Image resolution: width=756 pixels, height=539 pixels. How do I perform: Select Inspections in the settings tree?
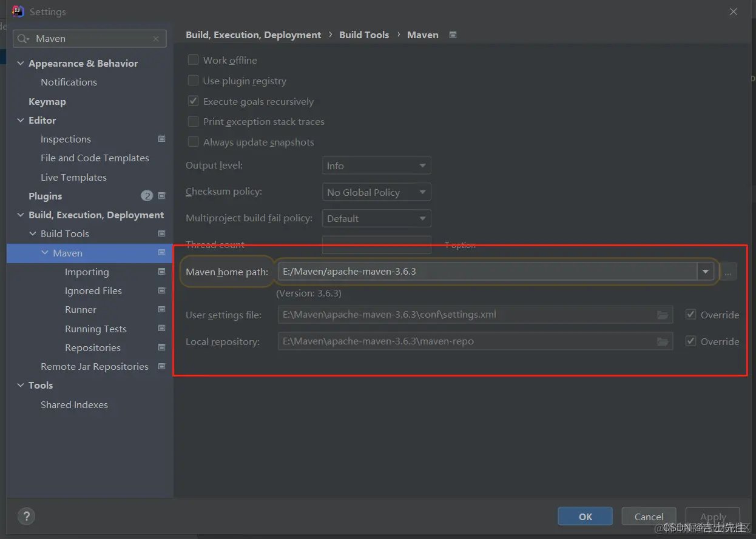[x=66, y=139]
